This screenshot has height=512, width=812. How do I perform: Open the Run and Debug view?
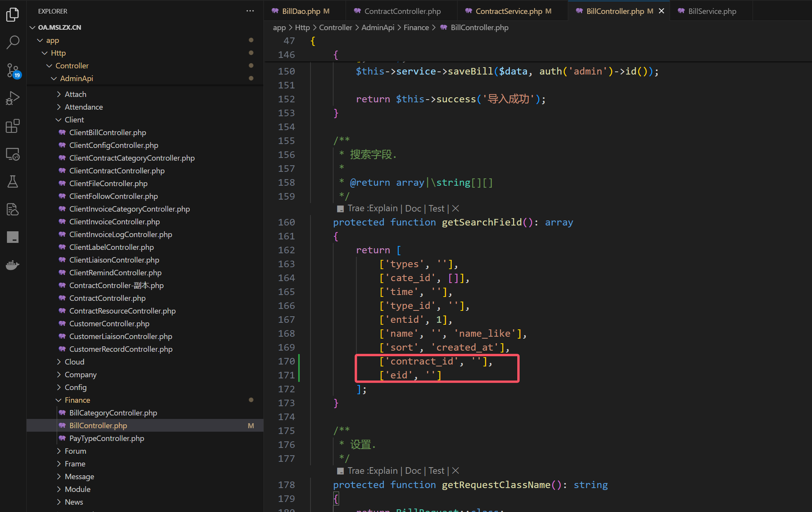(x=13, y=98)
